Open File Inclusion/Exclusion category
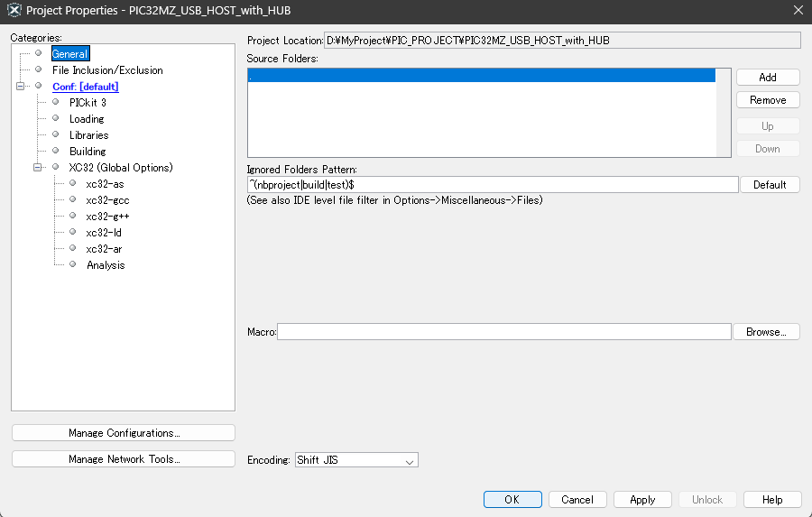 tap(106, 70)
